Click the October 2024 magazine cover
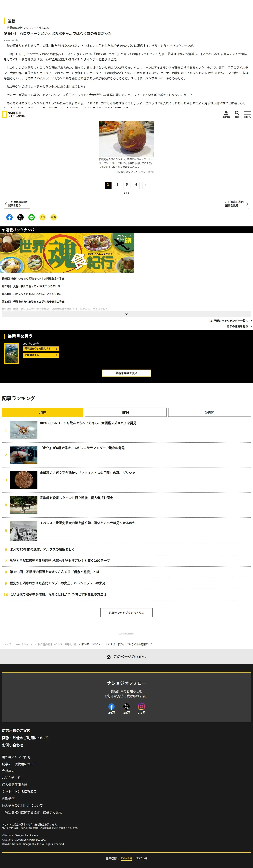This screenshot has width=253, height=868. click(x=11, y=354)
